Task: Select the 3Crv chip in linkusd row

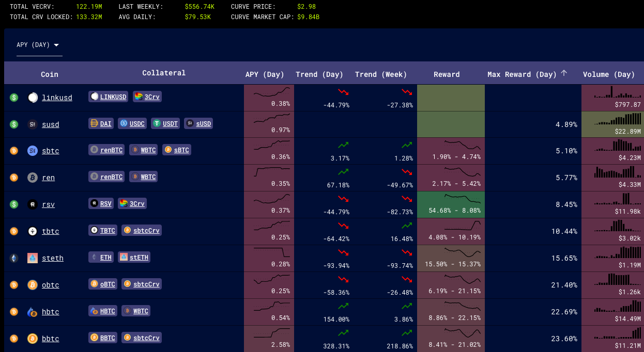Action: click(147, 97)
